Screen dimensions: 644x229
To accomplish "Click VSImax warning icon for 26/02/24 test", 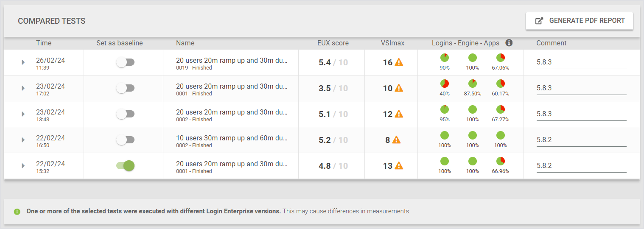I will point(399,62).
